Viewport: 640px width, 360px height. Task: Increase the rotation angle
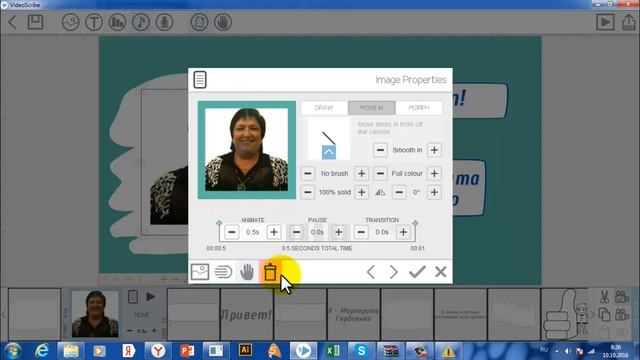click(434, 192)
